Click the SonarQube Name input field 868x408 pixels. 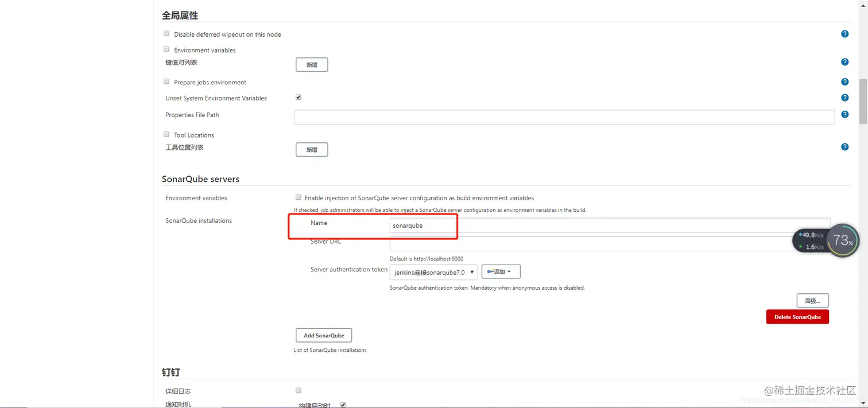610,226
